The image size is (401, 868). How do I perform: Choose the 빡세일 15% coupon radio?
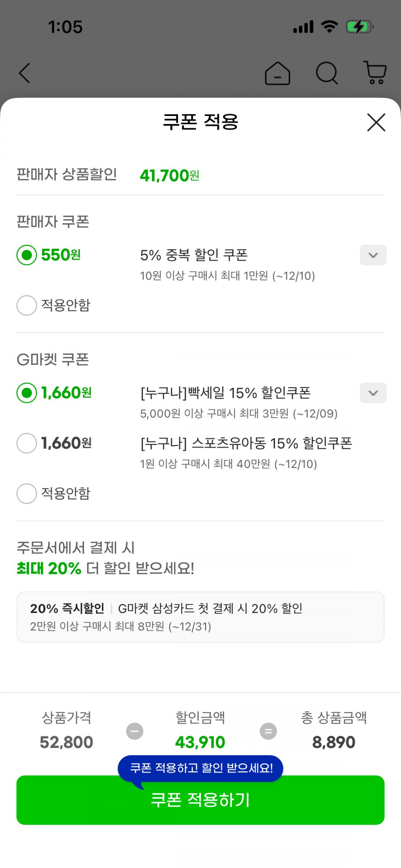(x=27, y=393)
